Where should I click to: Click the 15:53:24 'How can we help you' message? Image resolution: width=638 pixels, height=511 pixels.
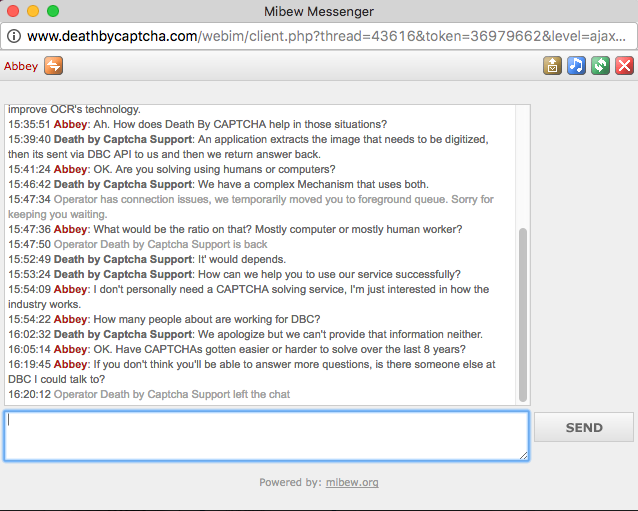234,274
